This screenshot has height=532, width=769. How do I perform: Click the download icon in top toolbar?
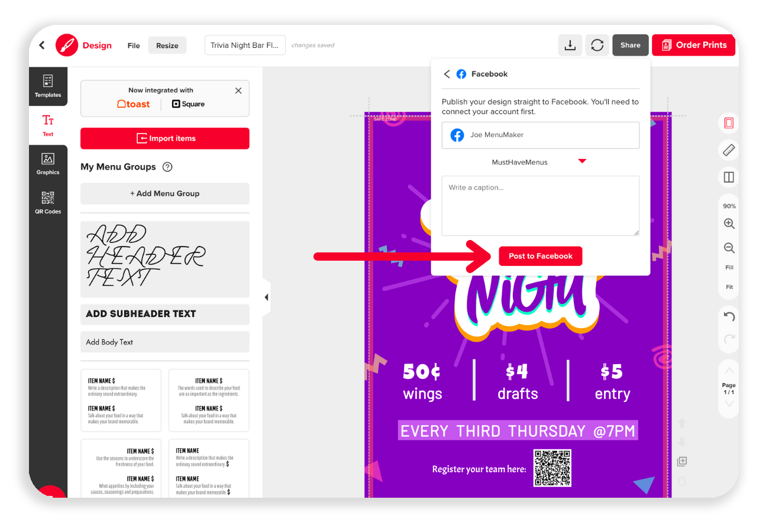pyautogui.click(x=570, y=45)
